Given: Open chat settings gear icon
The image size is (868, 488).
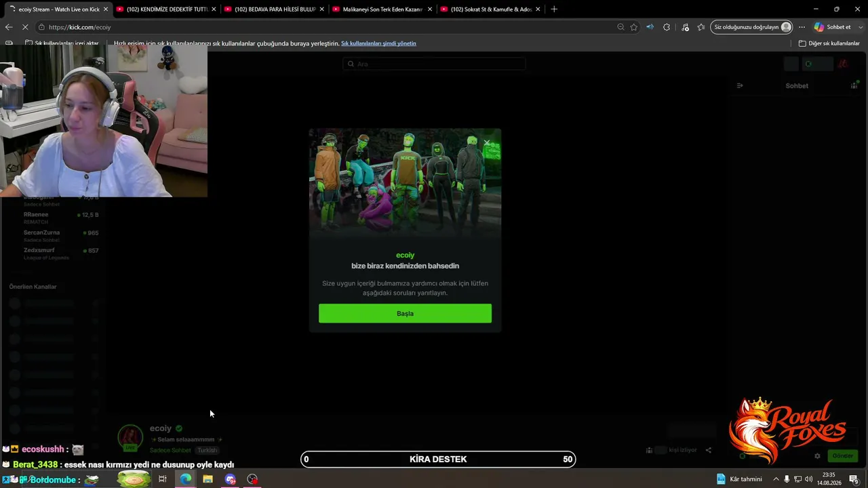Looking at the screenshot, I should pyautogui.click(x=817, y=456).
